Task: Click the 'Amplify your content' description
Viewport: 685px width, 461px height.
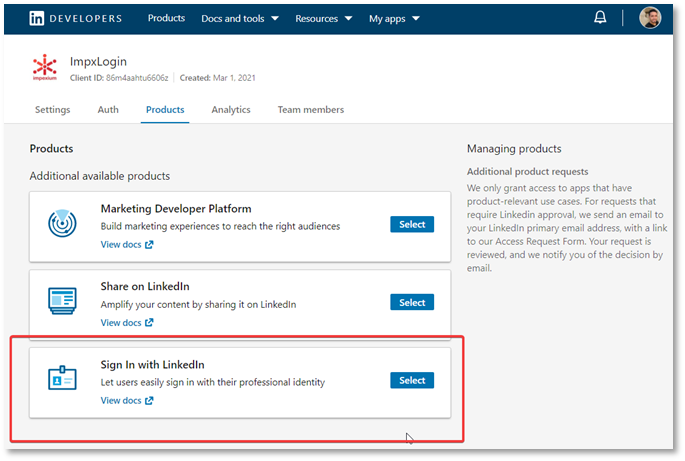Action: pyautogui.click(x=198, y=305)
